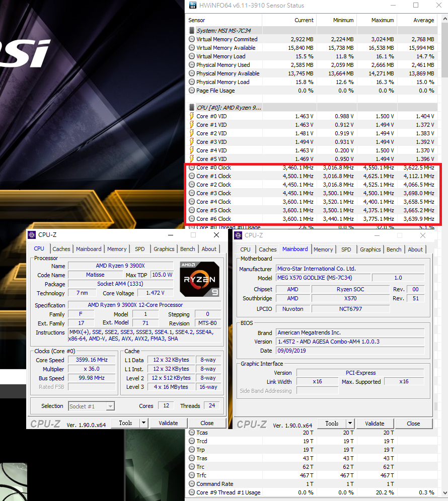This screenshot has height=501, width=448.
Task: Click the Physical Memory Used sensor icon
Action: [192, 65]
